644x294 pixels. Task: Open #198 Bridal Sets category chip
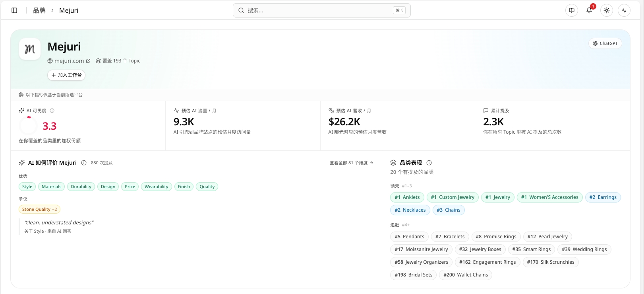point(414,275)
